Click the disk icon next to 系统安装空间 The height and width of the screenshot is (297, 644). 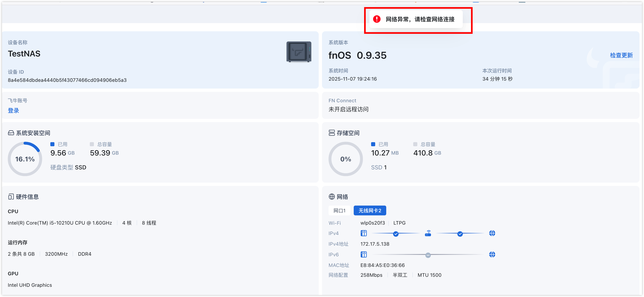11,133
